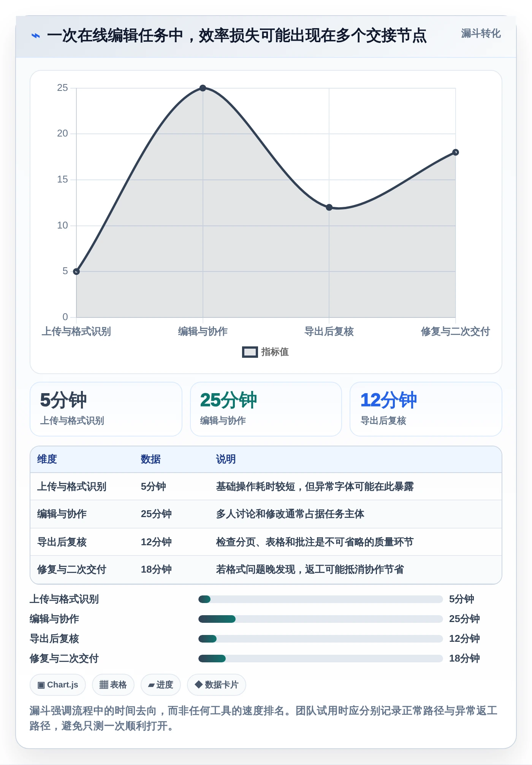
Task: Click the footer paragraph starting 漏斗强调流程
Action: click(264, 718)
